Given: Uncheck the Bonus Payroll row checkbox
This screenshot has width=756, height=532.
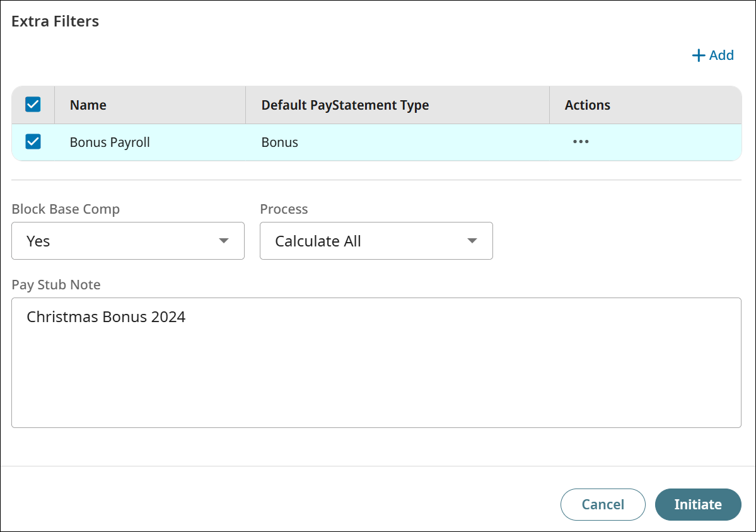Looking at the screenshot, I should tap(33, 142).
